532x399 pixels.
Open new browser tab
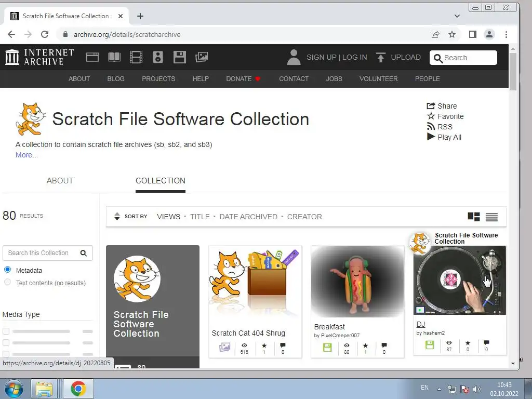coord(140,16)
